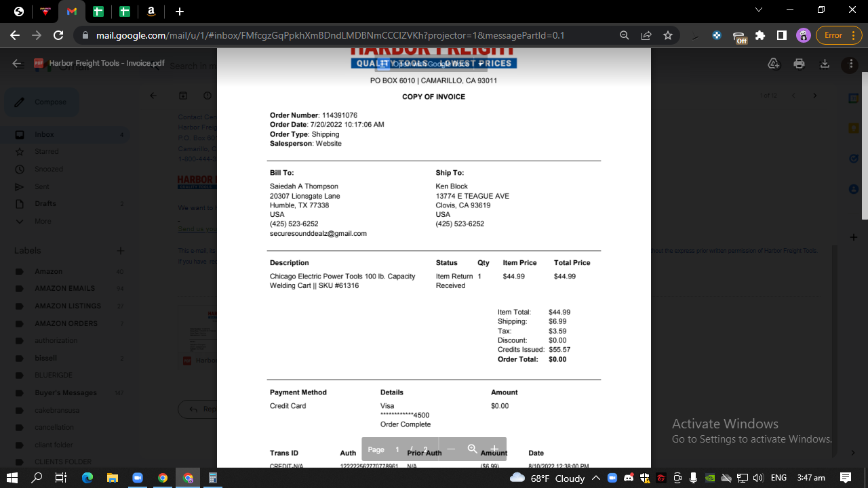Viewport: 868px width, 488px height.
Task: Switch to the first browser tab
Action: 19,12
